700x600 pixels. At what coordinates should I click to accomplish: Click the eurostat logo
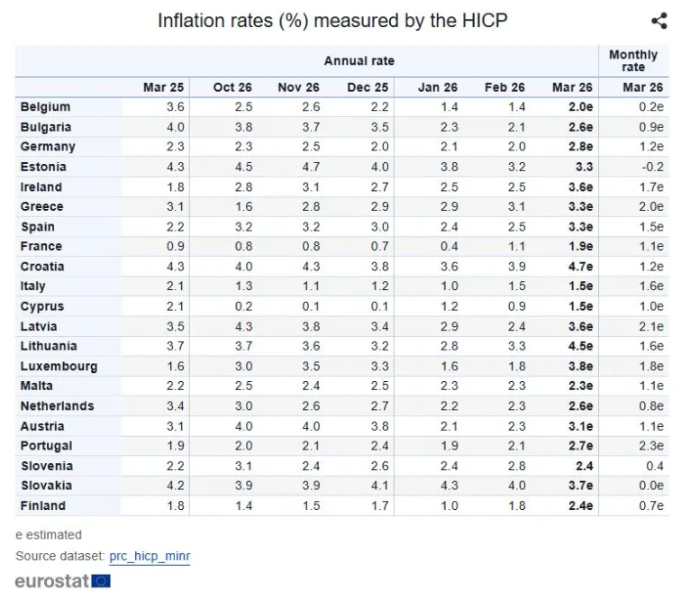coord(62,581)
